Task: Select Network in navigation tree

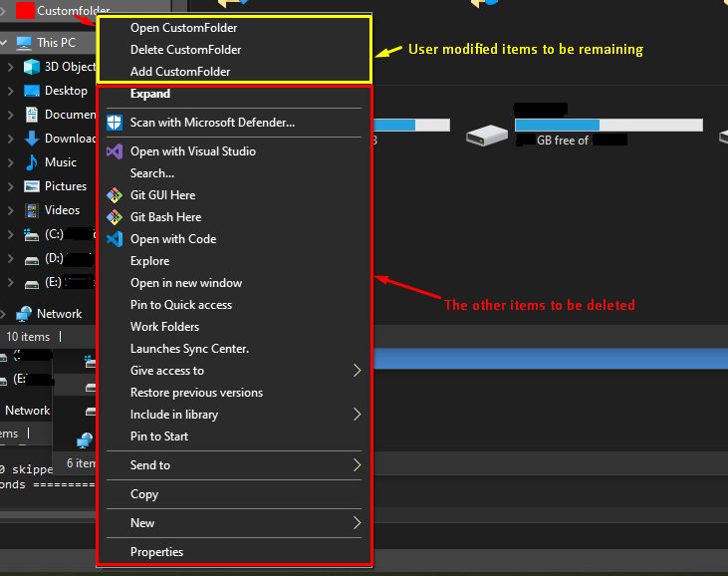Action: click(x=60, y=314)
